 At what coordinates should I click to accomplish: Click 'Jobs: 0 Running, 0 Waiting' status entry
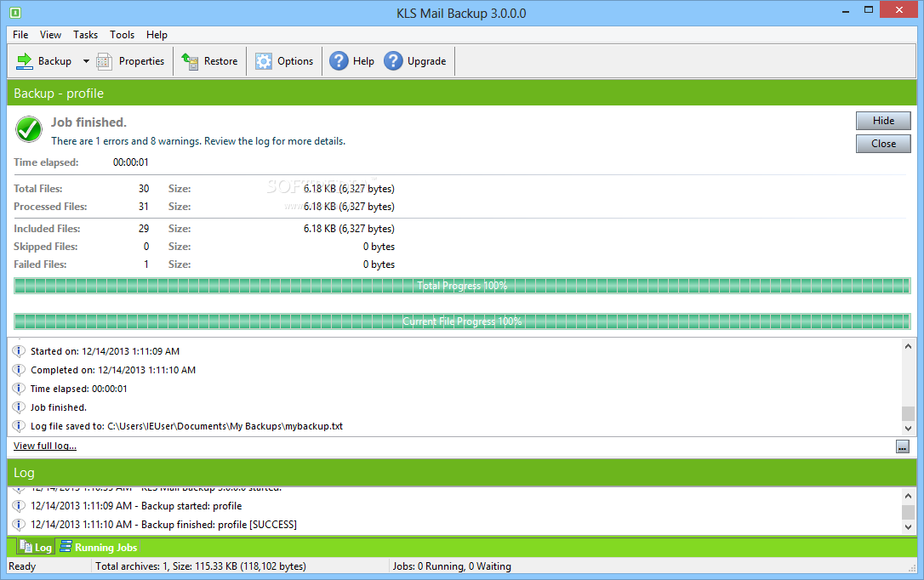(x=452, y=566)
